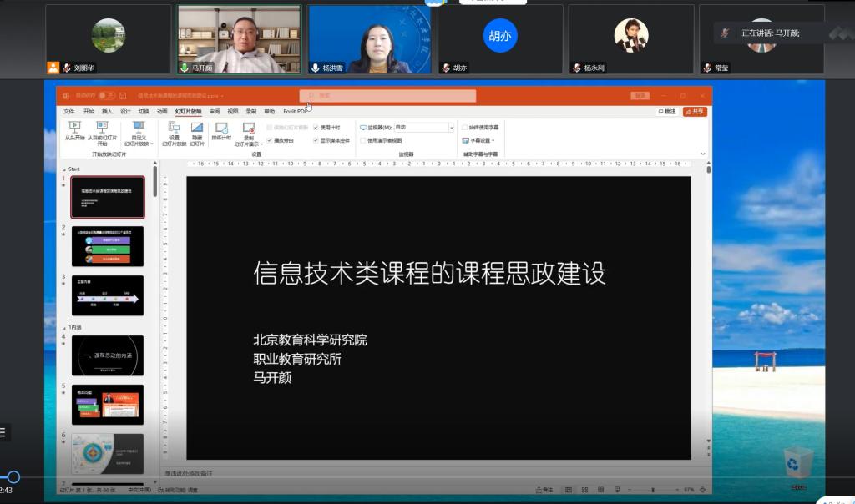Viewport: 855px width, 504px height.
Task: Select slide 3 thumbnail in slide panel
Action: coord(107,294)
